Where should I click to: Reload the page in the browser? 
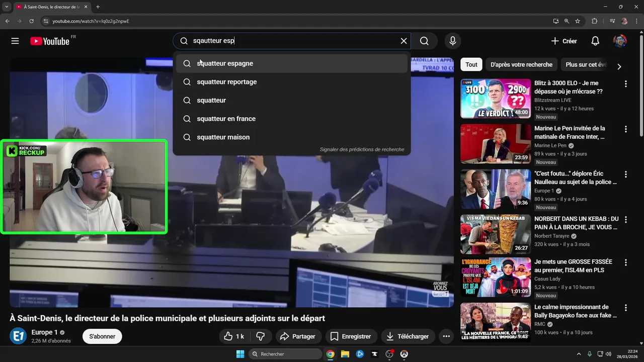(32, 21)
